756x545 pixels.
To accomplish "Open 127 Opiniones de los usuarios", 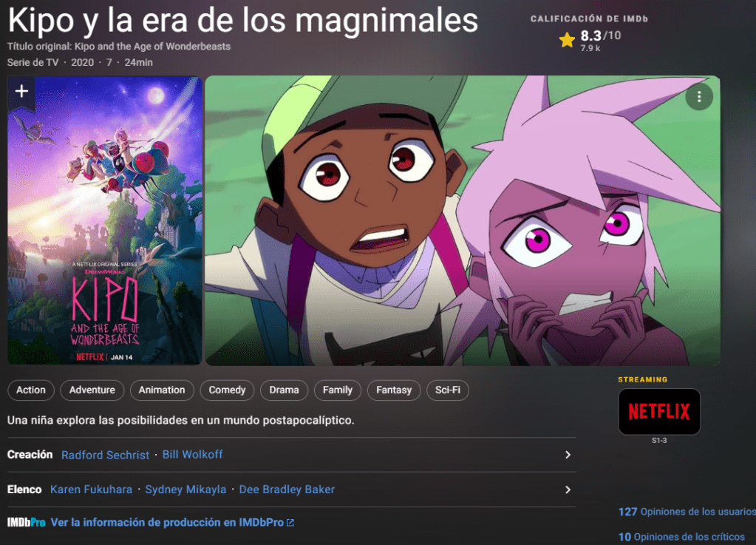I will pyautogui.click(x=687, y=512).
